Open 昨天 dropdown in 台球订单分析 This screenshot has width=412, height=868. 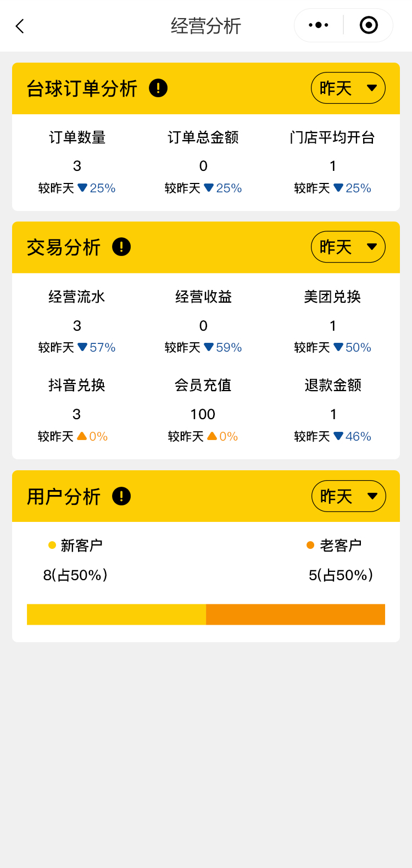348,88
